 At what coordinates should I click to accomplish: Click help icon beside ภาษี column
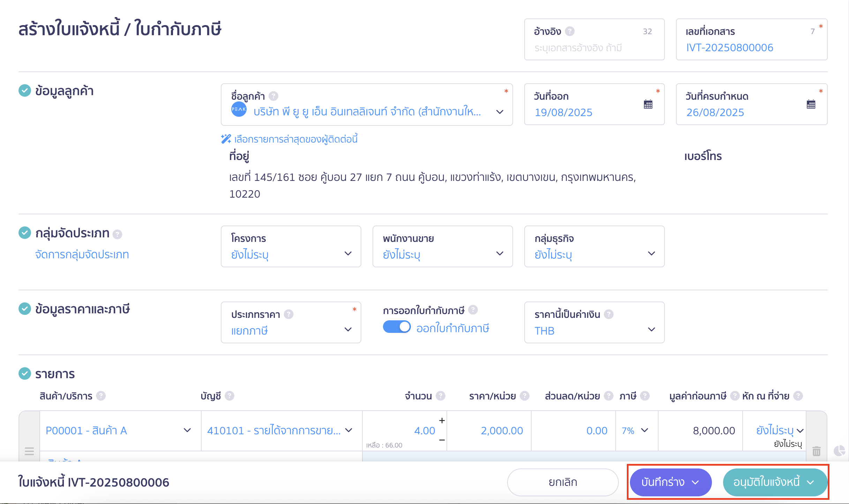645,396
